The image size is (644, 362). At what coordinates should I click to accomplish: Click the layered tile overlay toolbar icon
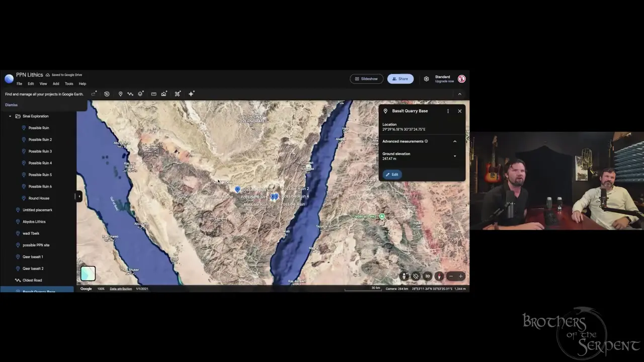(141, 94)
